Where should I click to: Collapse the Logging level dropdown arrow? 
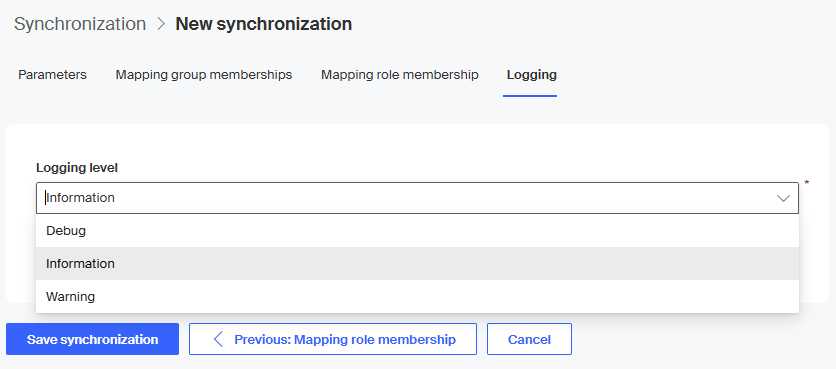[783, 198]
